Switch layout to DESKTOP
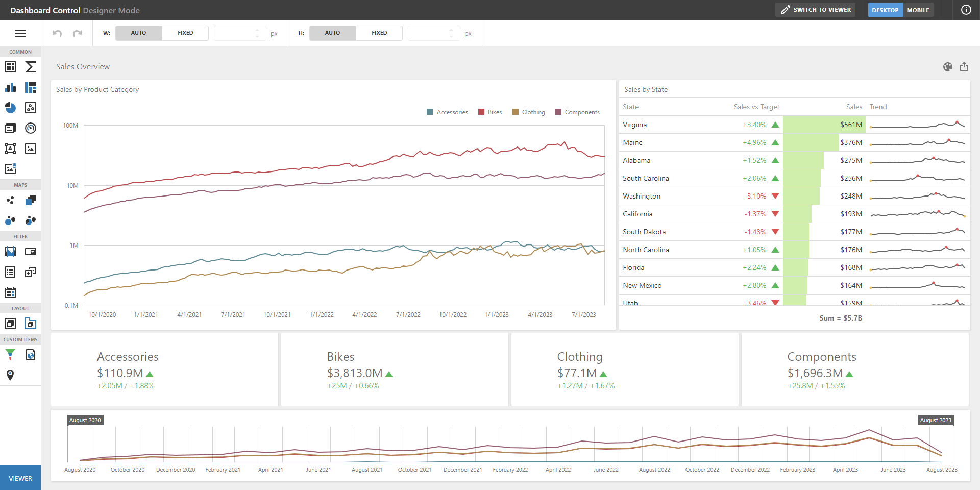The height and width of the screenshot is (490, 980). point(885,10)
